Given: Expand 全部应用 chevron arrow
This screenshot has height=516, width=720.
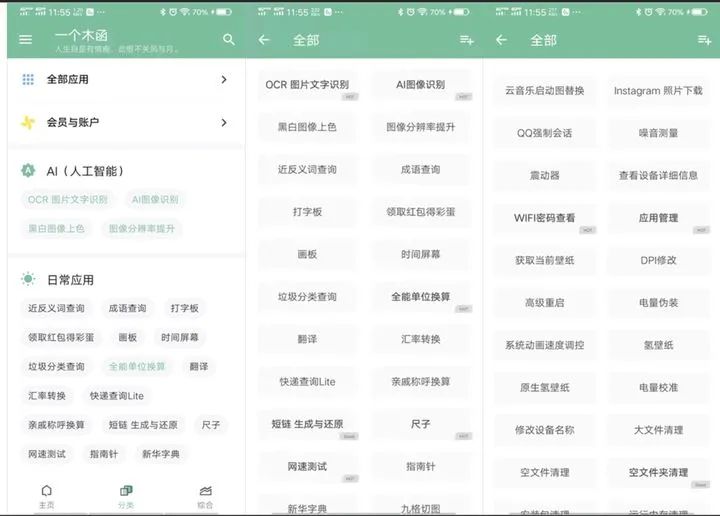Looking at the screenshot, I should (224, 79).
